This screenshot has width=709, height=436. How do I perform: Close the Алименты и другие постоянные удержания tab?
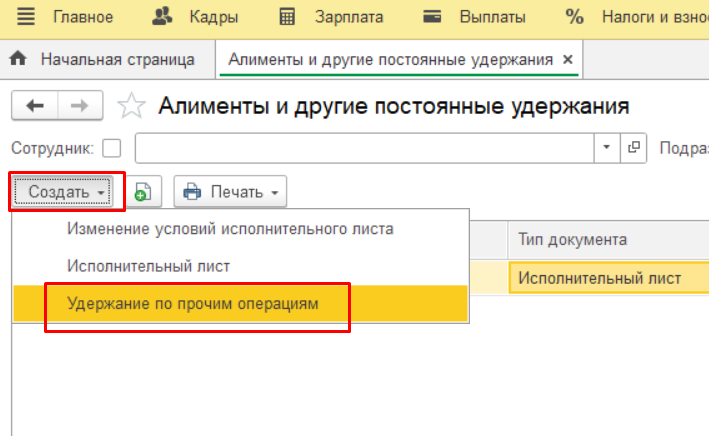(x=568, y=60)
